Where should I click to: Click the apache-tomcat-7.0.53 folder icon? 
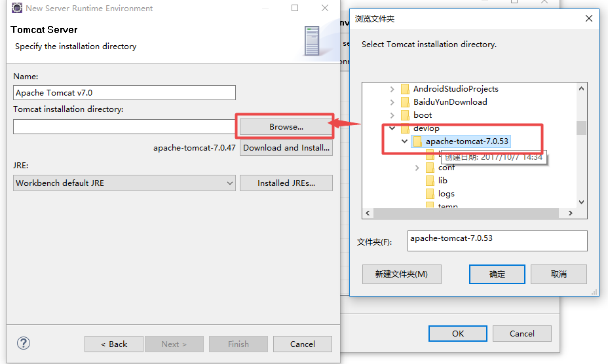point(417,141)
